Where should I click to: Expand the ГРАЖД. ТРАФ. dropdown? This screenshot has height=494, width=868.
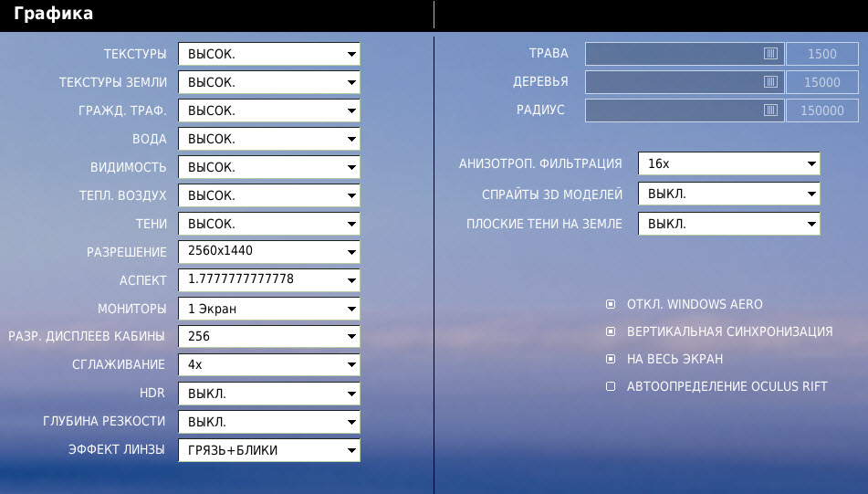(269, 110)
